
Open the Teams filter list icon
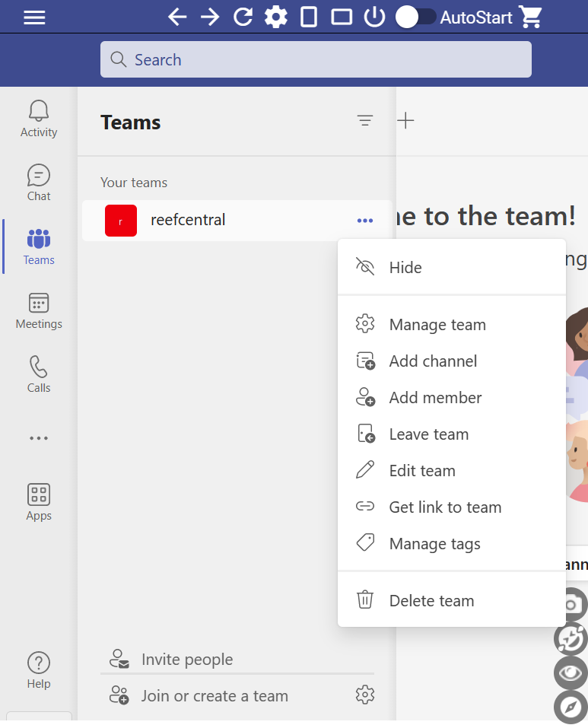(365, 120)
